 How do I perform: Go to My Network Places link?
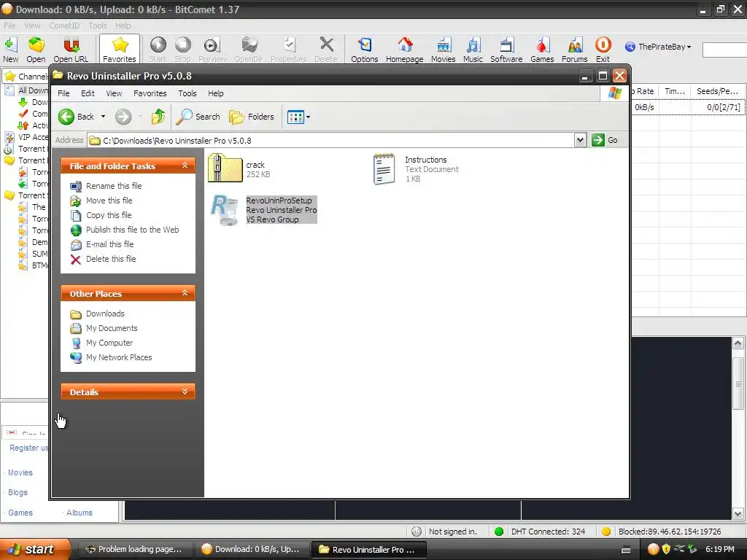pos(119,357)
